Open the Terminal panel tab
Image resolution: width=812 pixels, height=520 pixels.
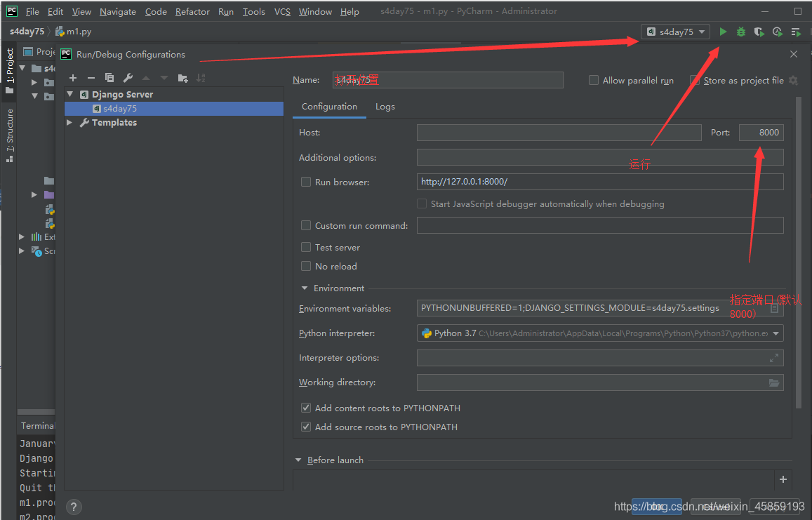pos(37,426)
